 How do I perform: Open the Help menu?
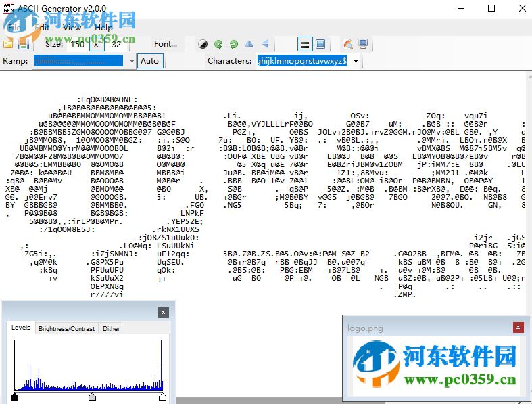(103, 28)
